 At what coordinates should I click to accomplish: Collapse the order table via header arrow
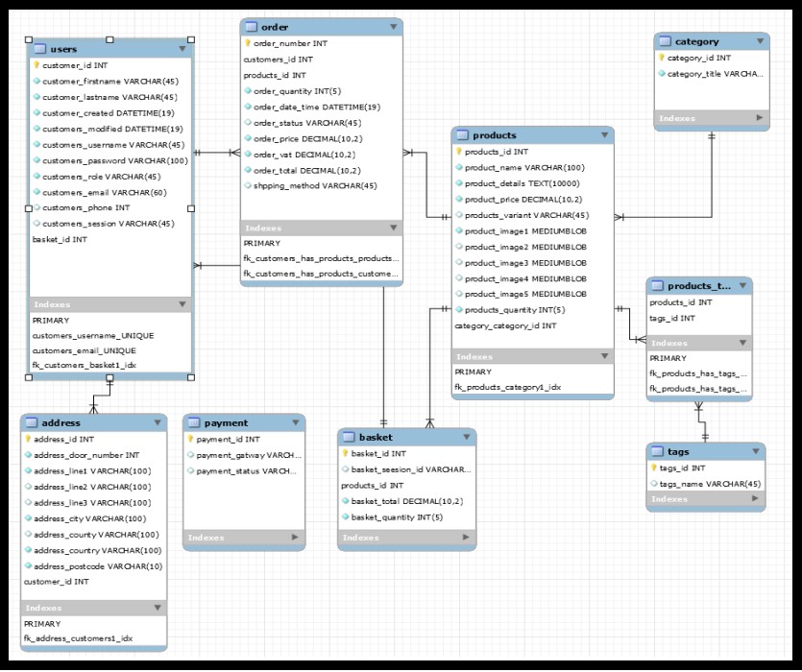(x=393, y=27)
